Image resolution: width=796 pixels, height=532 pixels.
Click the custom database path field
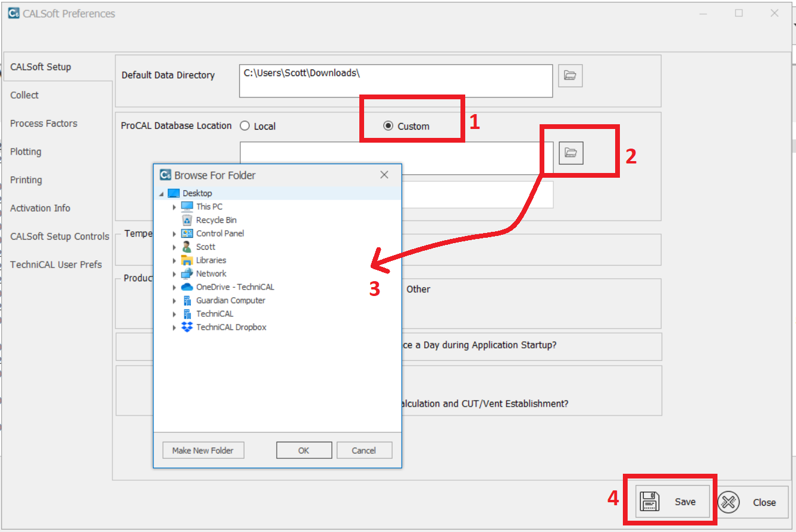click(396, 158)
